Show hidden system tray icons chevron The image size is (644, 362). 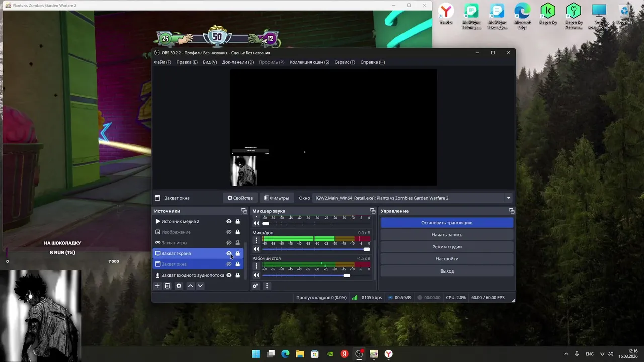[566, 354]
